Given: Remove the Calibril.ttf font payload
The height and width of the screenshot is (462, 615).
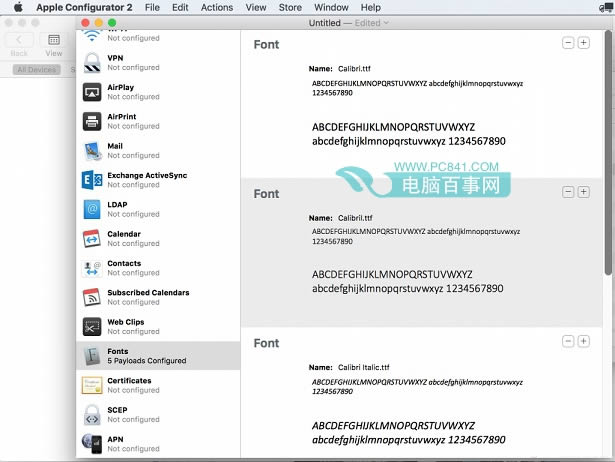Looking at the screenshot, I should click(x=568, y=192).
